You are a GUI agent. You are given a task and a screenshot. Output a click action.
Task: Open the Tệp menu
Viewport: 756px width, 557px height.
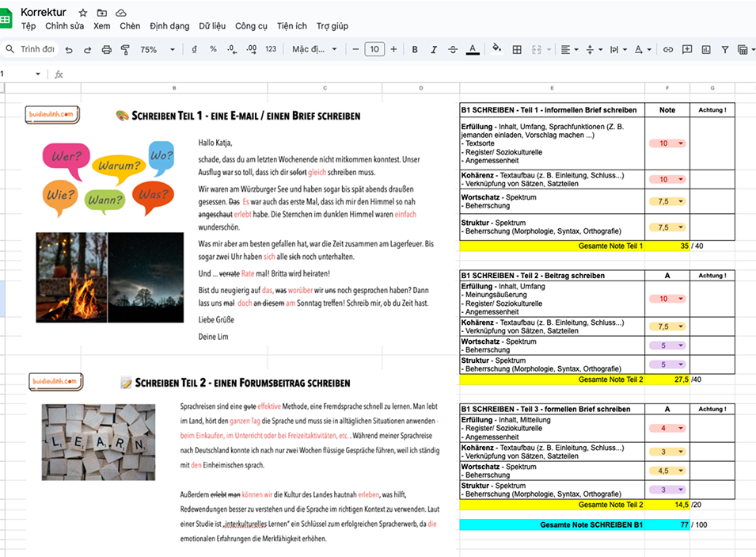[x=28, y=26]
